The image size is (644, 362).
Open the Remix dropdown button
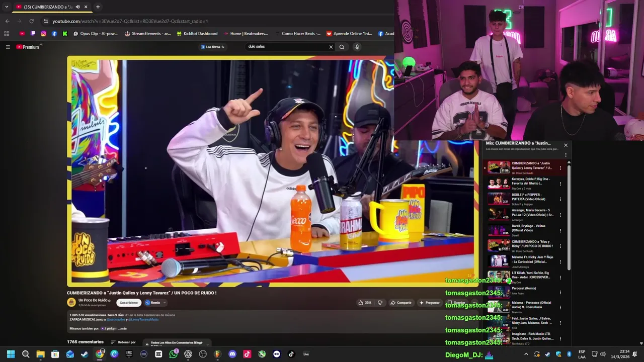[155, 303]
